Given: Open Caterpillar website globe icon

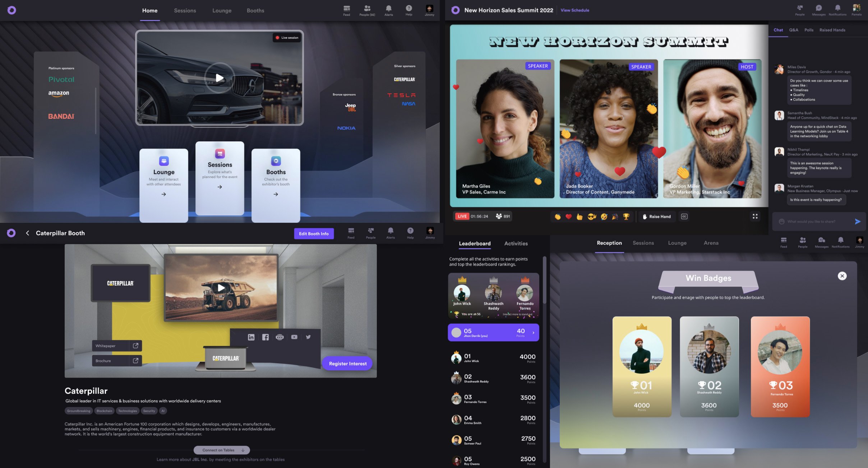Looking at the screenshot, I should (x=280, y=337).
